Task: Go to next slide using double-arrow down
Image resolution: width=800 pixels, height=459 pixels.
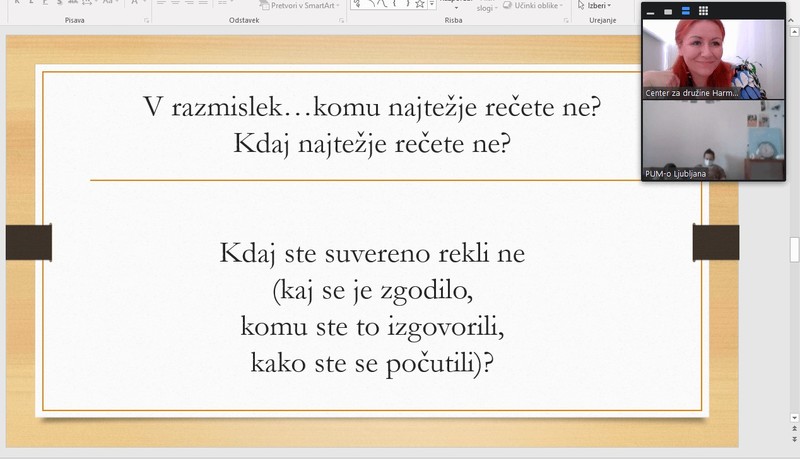Action: pos(794,439)
